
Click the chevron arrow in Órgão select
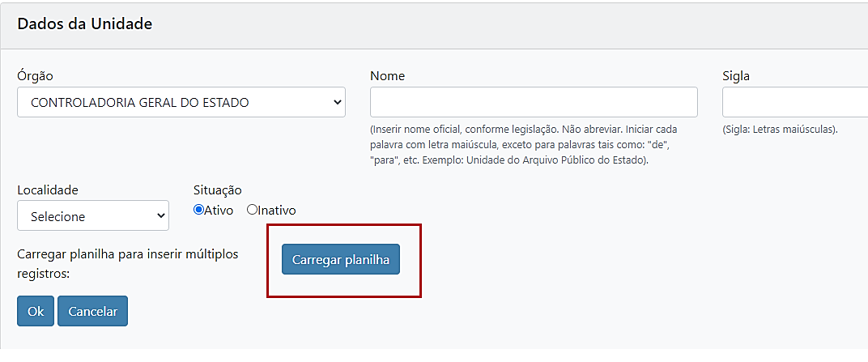tap(337, 103)
